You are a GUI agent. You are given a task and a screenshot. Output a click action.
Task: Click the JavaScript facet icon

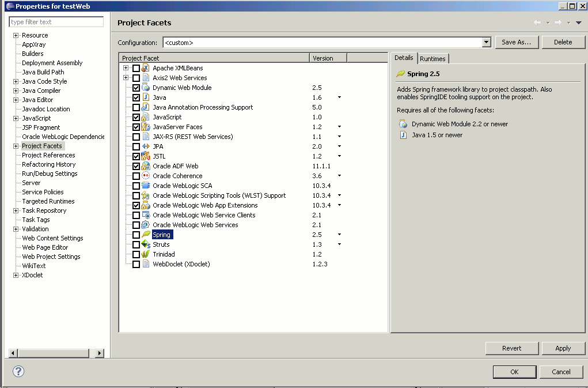point(146,117)
